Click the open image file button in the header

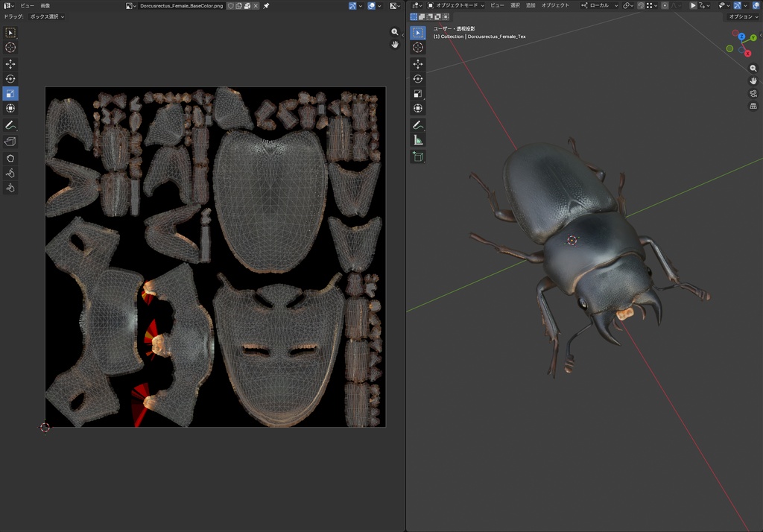coord(247,6)
